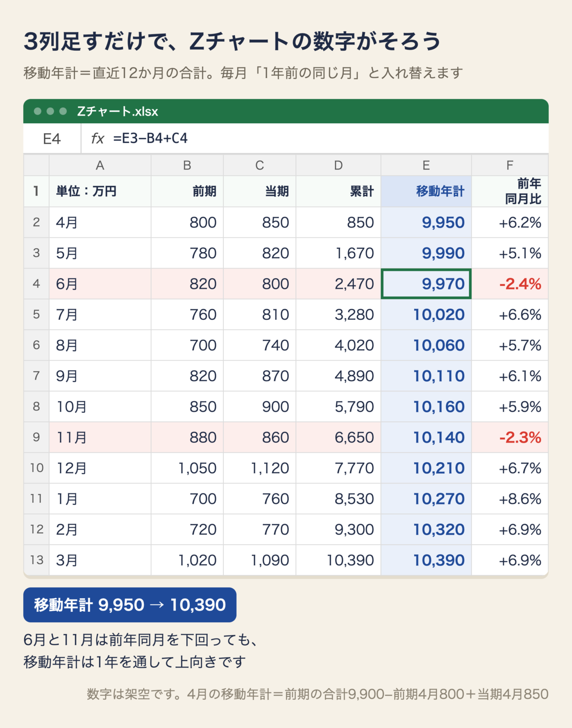Click the cumulative 6,650 cell
The height and width of the screenshot is (728, 572).
point(339,437)
